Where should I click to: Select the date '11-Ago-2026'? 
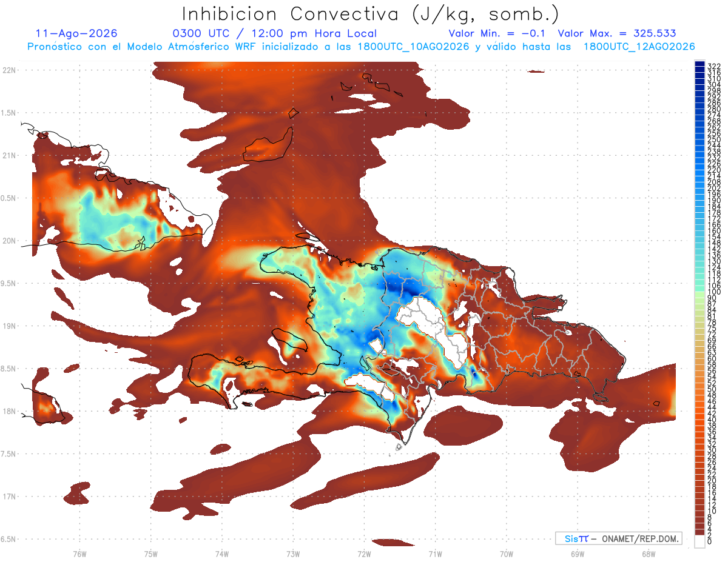pyautogui.click(x=77, y=33)
